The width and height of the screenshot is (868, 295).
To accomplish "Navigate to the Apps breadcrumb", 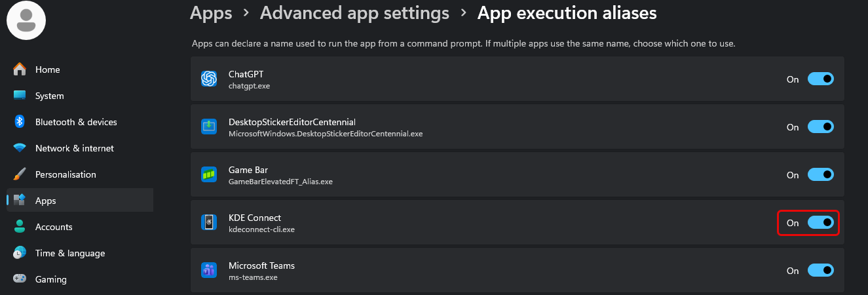I will 210,12.
